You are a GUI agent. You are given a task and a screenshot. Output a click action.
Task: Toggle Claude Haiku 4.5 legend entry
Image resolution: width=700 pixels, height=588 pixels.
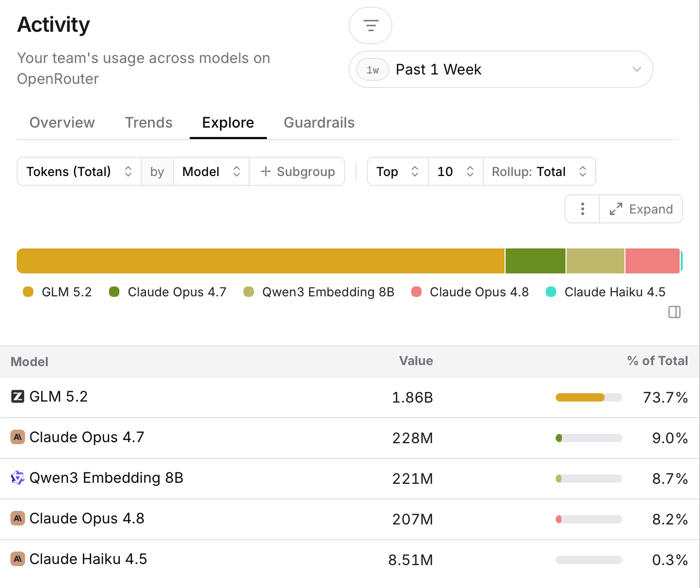tap(606, 292)
